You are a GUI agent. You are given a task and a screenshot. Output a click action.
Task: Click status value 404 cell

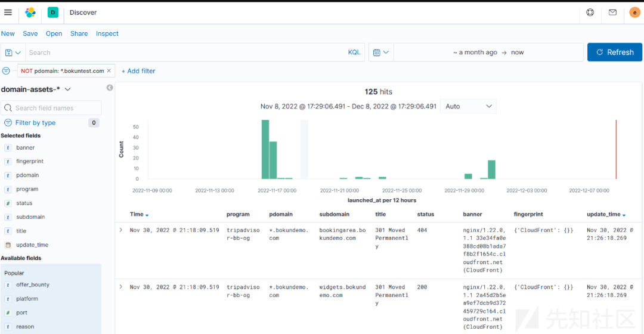pyautogui.click(x=422, y=230)
